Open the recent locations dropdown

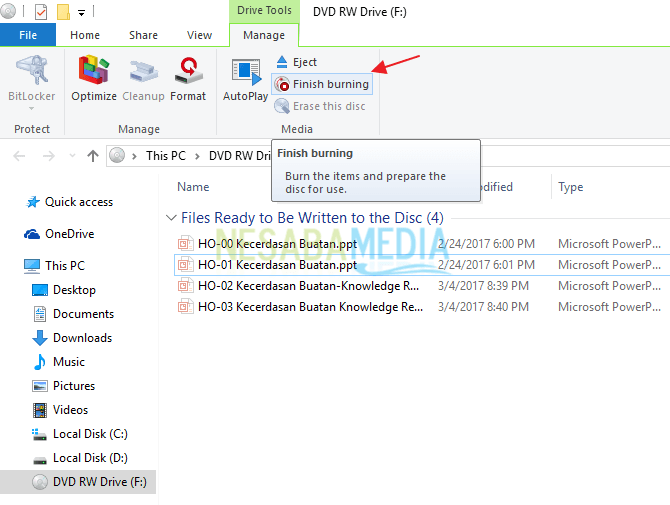click(x=72, y=156)
